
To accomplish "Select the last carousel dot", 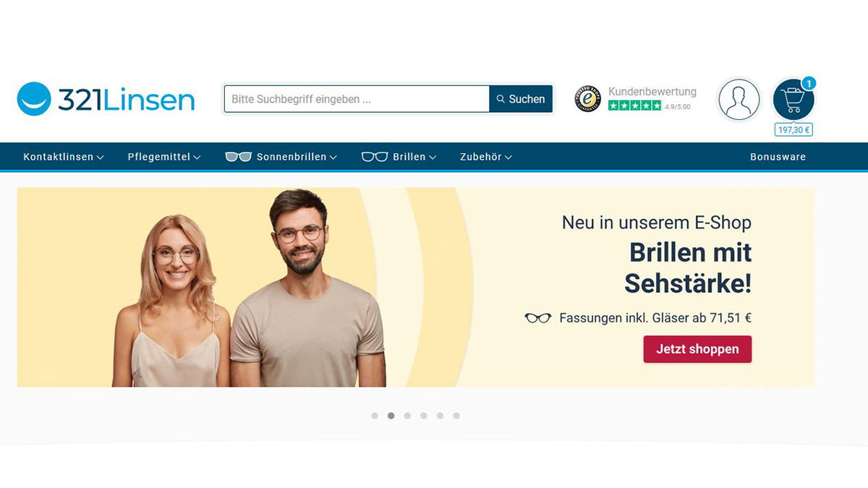I will [456, 416].
